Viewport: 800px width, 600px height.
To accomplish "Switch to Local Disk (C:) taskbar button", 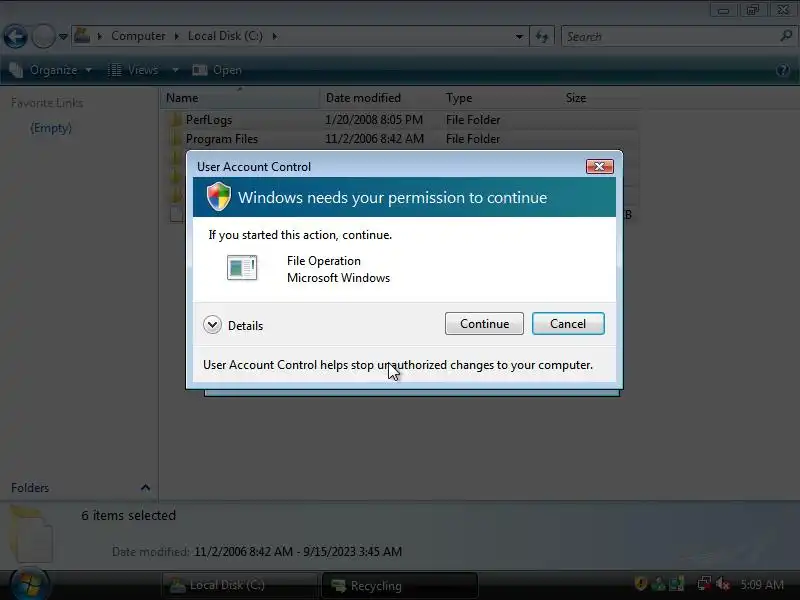I will click(240, 585).
